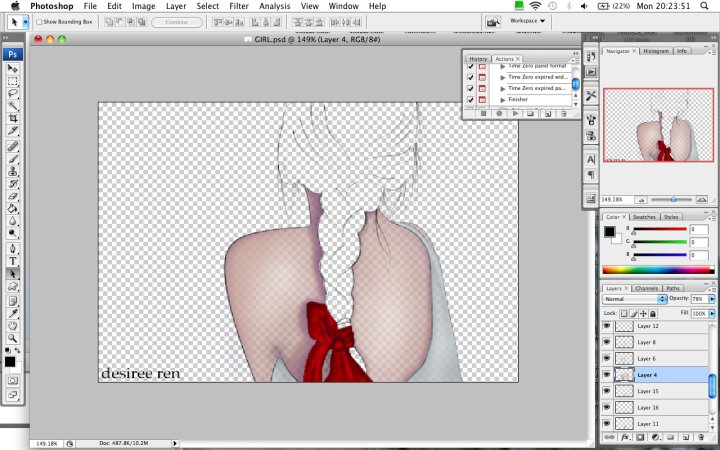Select the Lasso tool
This screenshot has width=720, height=450.
click(x=12, y=93)
